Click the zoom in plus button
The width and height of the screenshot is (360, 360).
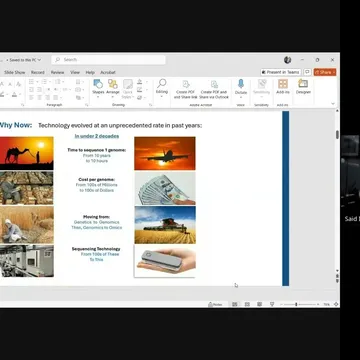(318, 305)
